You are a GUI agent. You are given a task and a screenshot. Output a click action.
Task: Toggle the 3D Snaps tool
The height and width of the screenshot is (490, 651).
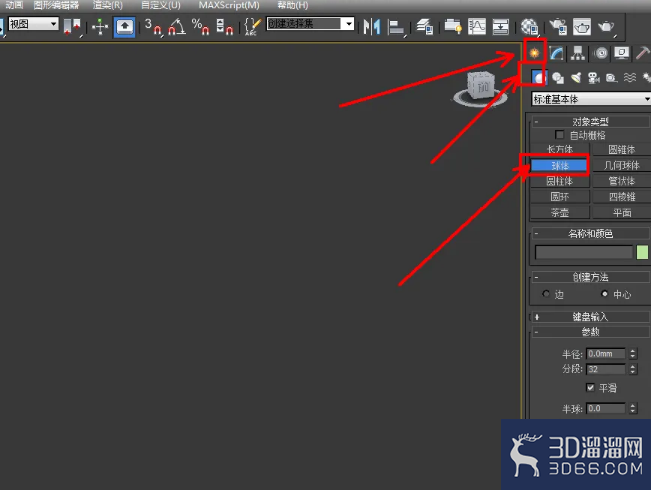(153, 27)
